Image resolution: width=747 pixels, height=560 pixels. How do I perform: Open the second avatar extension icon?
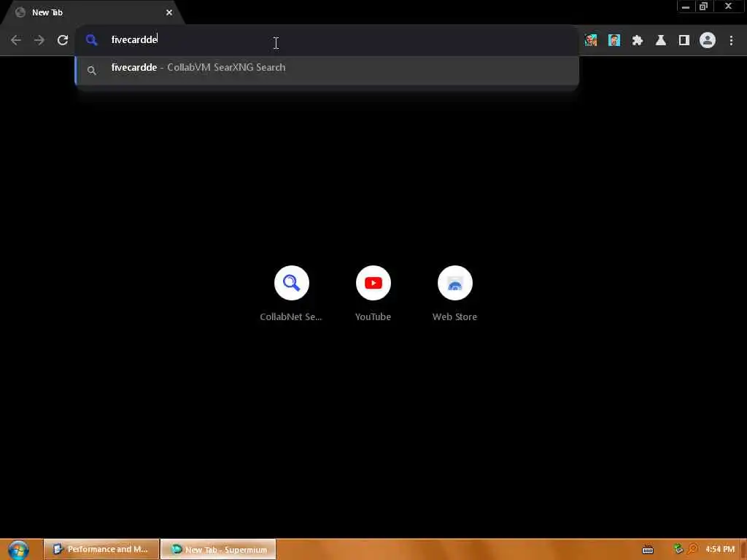(614, 40)
